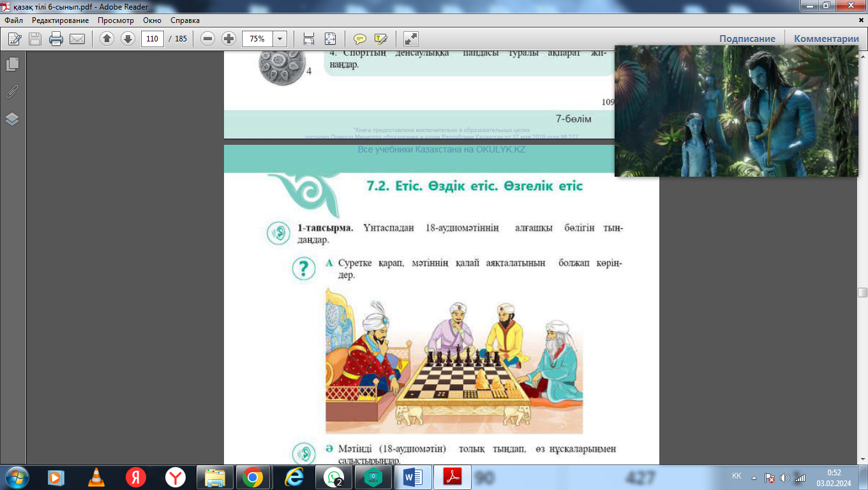Open the Справка menu

tap(185, 20)
